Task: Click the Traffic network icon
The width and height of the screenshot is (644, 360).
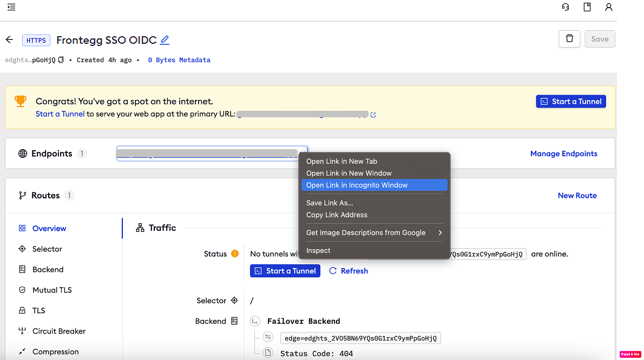Action: 140,228
